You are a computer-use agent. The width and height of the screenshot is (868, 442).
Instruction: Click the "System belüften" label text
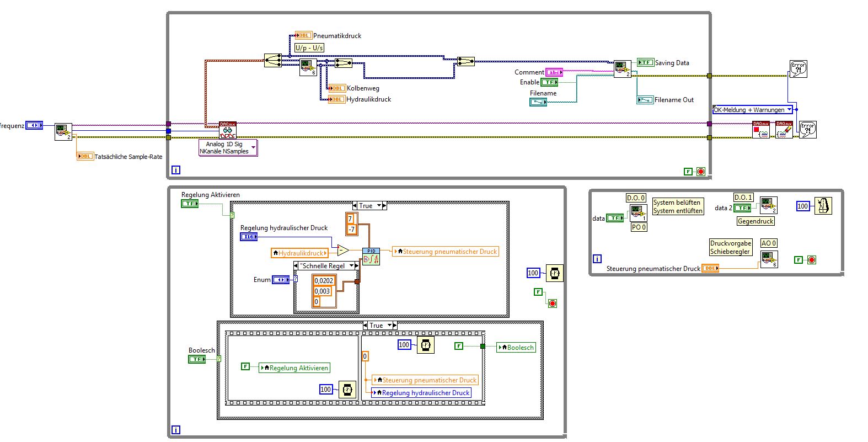[x=677, y=203]
